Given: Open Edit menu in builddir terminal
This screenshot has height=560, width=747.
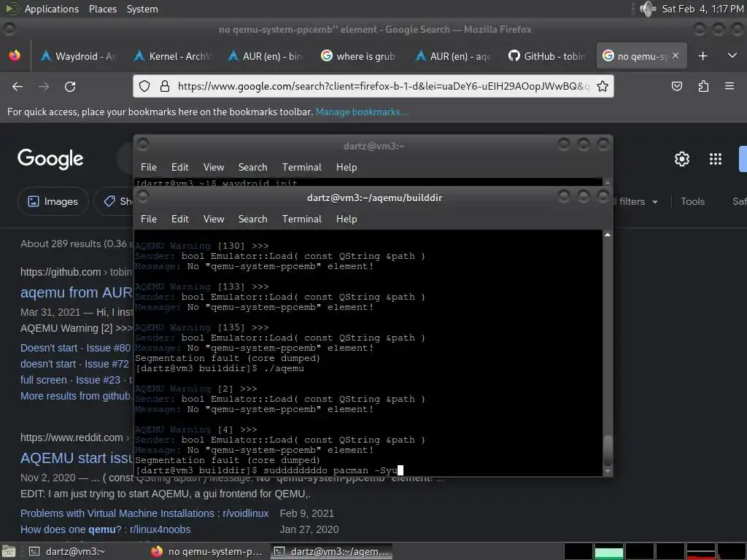Looking at the screenshot, I should [x=179, y=219].
